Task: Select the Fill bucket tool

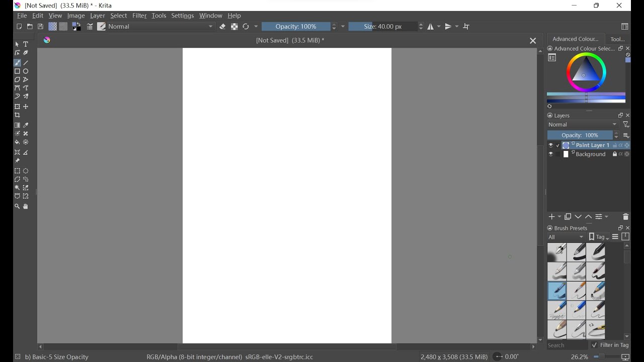Action: (18, 142)
